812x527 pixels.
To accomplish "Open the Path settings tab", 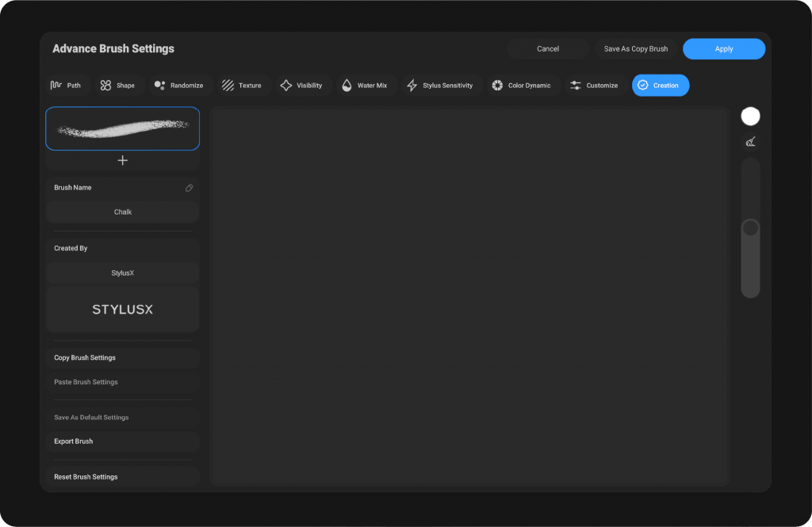I will coord(66,86).
